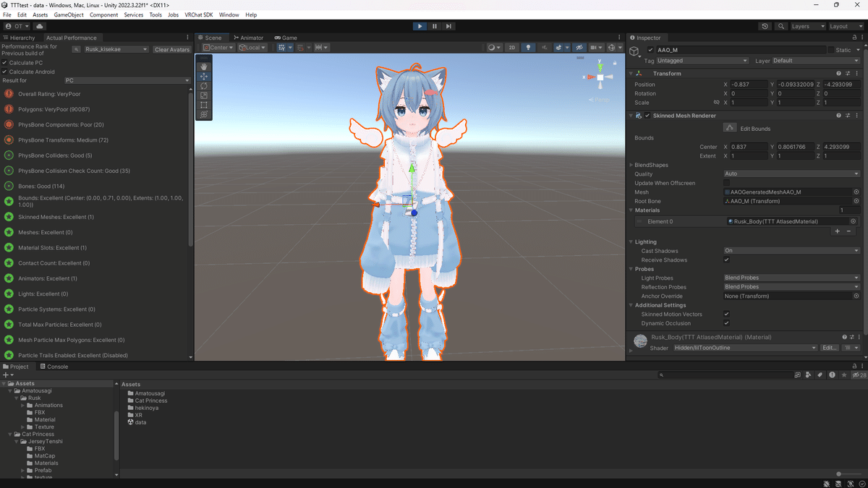Image resolution: width=868 pixels, height=488 pixels.
Task: Uncheck Dynamic Occlusion in Additional Settings
Action: coord(726,323)
